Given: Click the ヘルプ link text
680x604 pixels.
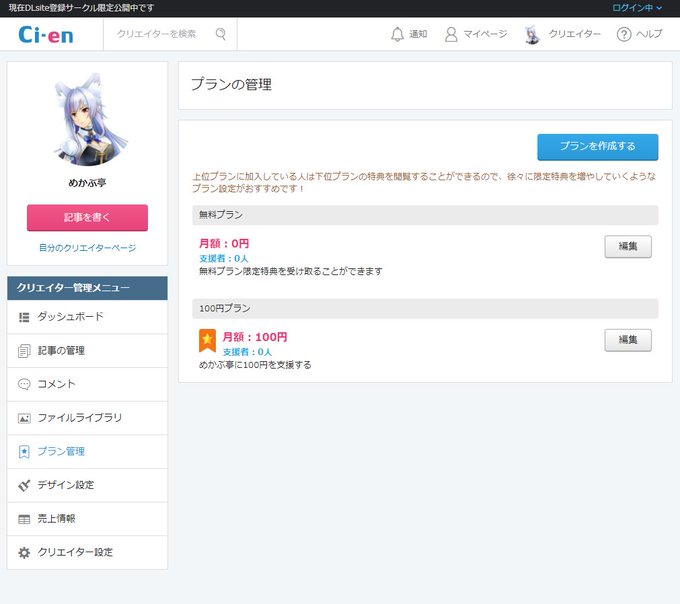Looking at the screenshot, I should pos(649,34).
